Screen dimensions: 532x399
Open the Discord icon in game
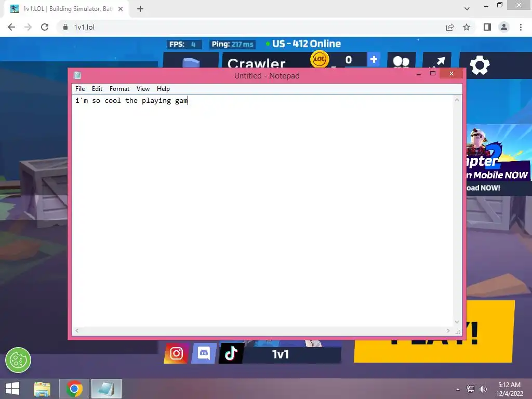point(204,353)
